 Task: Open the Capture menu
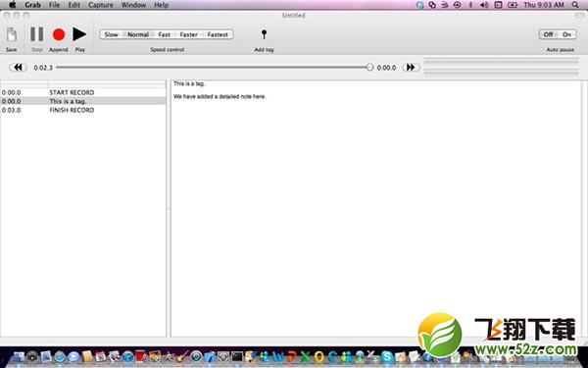[101, 5]
